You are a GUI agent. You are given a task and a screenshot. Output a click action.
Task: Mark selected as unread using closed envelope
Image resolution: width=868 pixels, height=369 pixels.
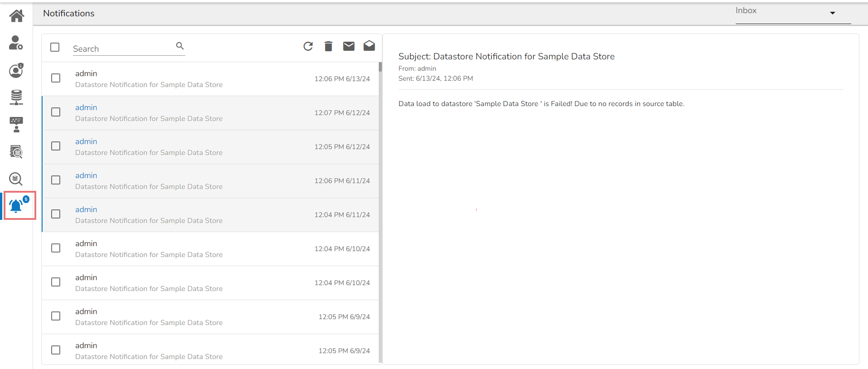(x=349, y=46)
